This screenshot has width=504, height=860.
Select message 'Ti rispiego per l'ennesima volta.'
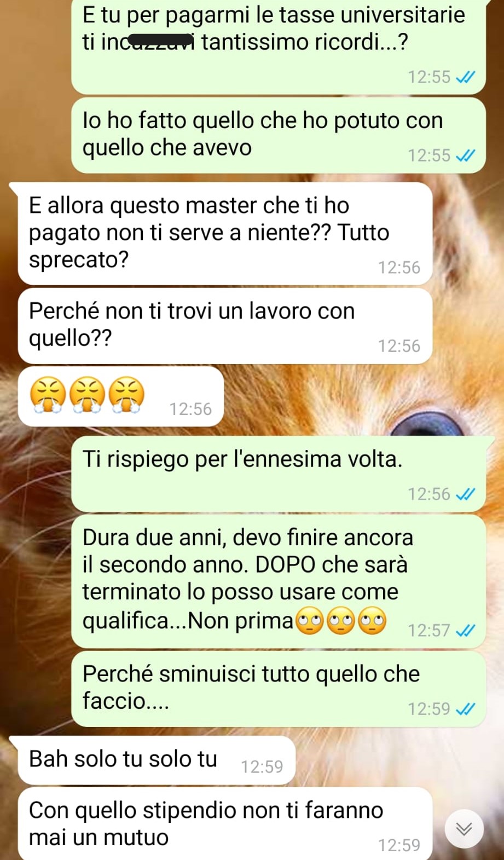tap(279, 474)
